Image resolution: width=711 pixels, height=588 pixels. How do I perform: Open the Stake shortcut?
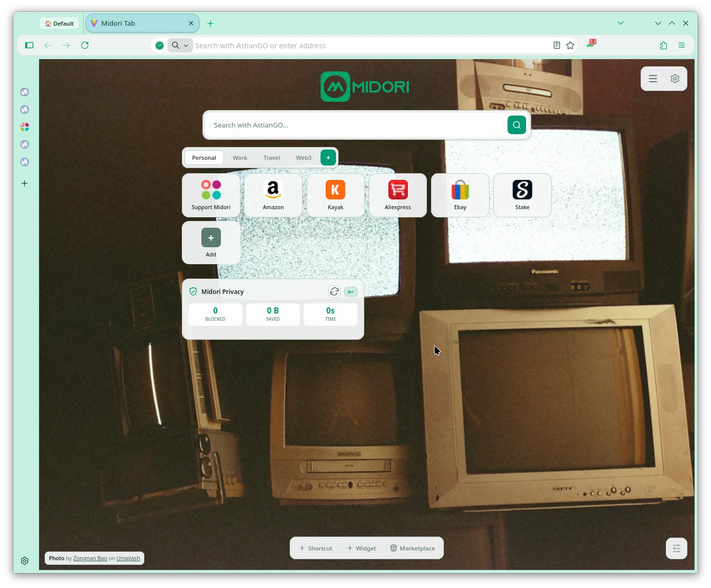tap(522, 195)
